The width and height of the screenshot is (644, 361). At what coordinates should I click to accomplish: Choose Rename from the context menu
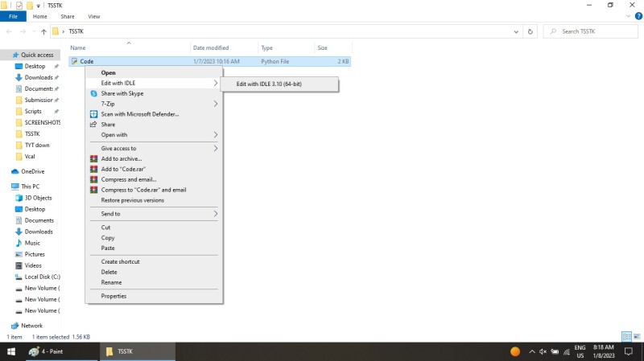pos(154,282)
